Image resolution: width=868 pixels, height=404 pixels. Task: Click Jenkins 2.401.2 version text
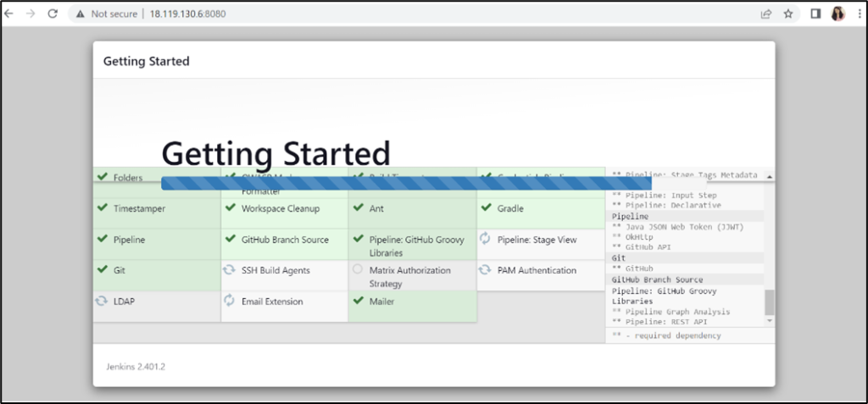(136, 367)
